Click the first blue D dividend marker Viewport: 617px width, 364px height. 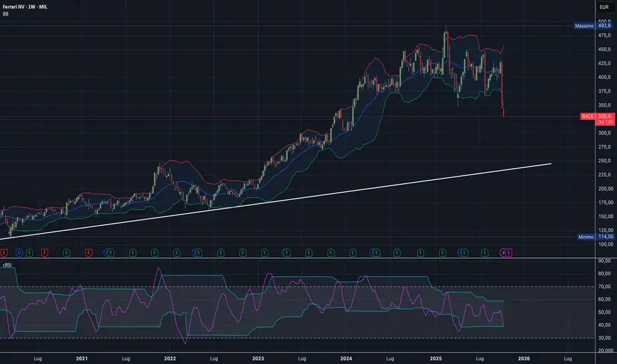click(19, 252)
